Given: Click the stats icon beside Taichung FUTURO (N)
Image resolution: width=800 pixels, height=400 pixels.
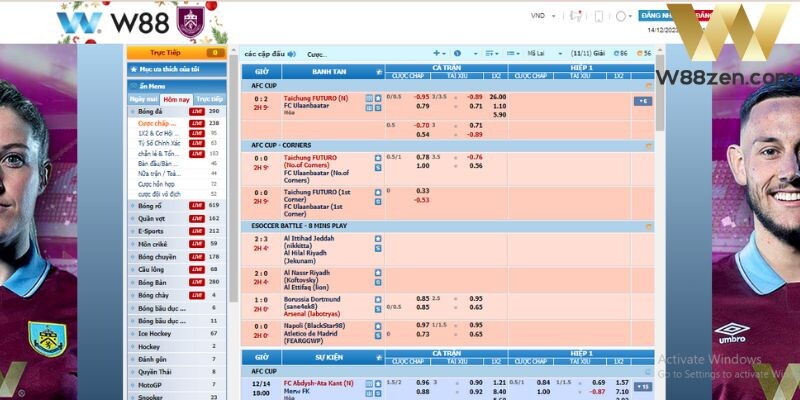Looking at the screenshot, I should coord(369,98).
